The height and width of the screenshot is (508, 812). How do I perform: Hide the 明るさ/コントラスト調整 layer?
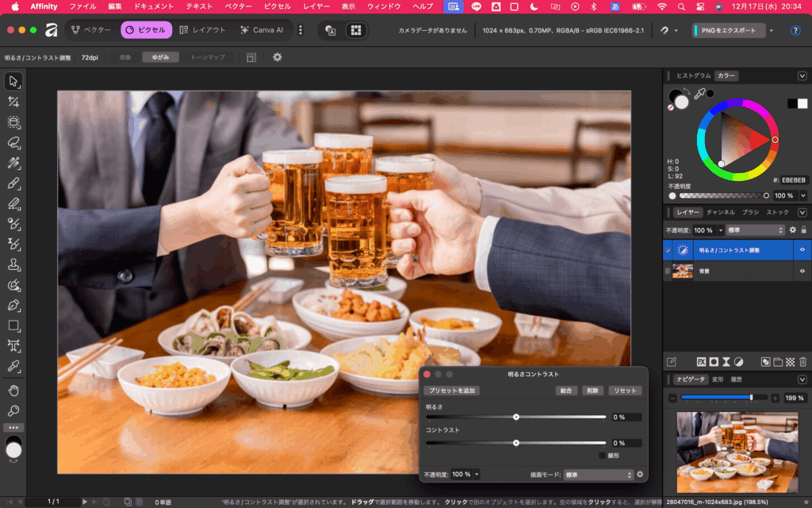pyautogui.click(x=802, y=250)
